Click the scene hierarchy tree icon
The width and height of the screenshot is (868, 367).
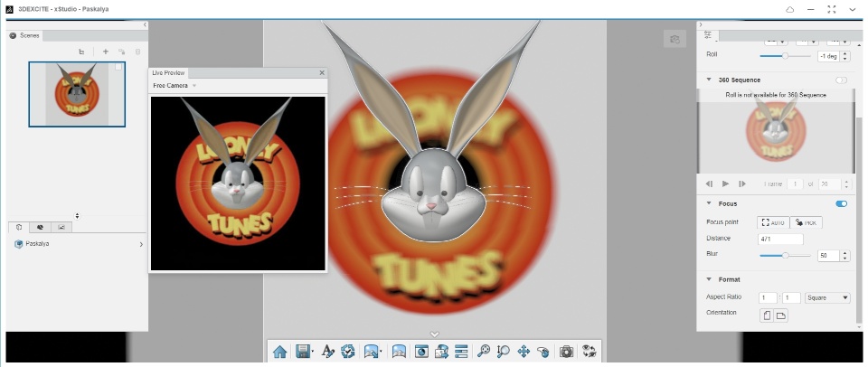tap(82, 52)
